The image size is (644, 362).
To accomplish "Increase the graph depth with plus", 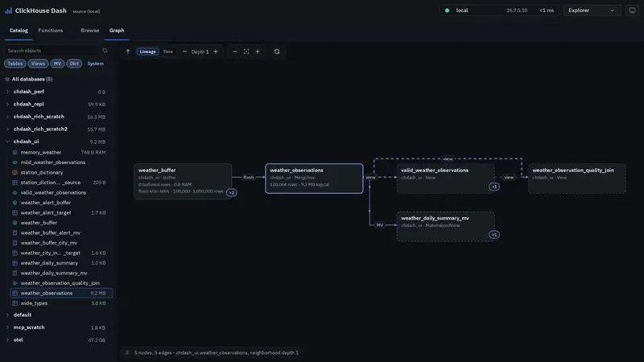I will (x=216, y=51).
